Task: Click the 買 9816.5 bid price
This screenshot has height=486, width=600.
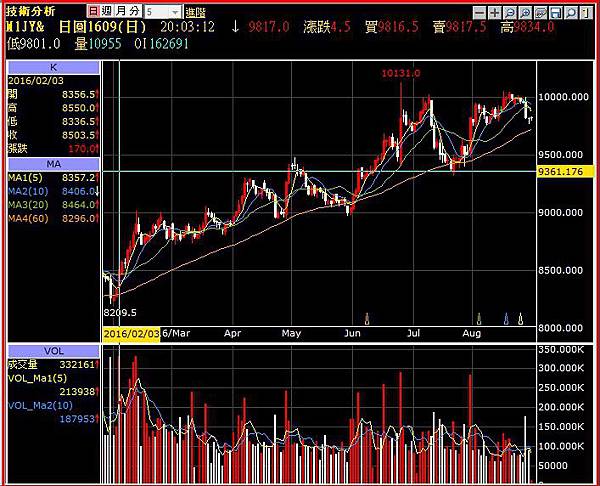Action: pos(391,27)
